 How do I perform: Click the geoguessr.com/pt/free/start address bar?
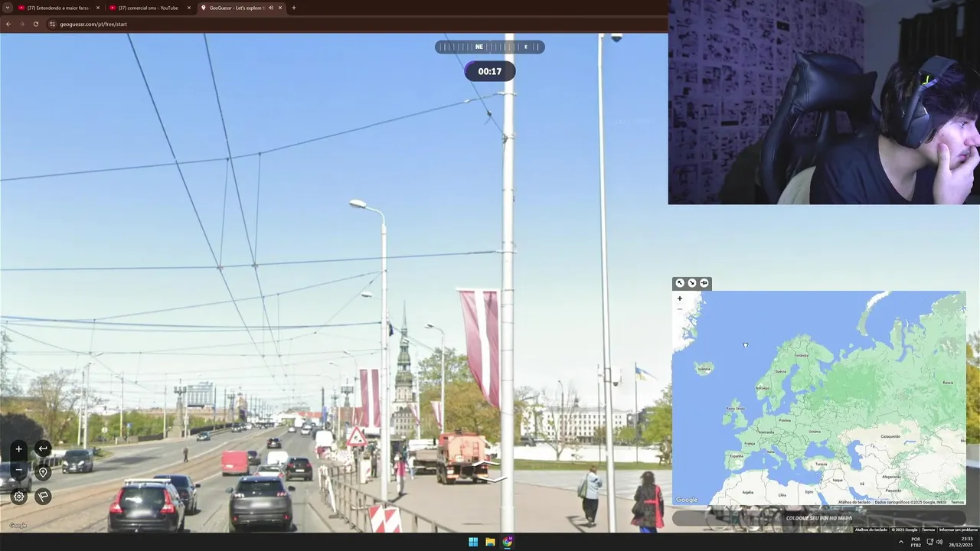(x=93, y=24)
